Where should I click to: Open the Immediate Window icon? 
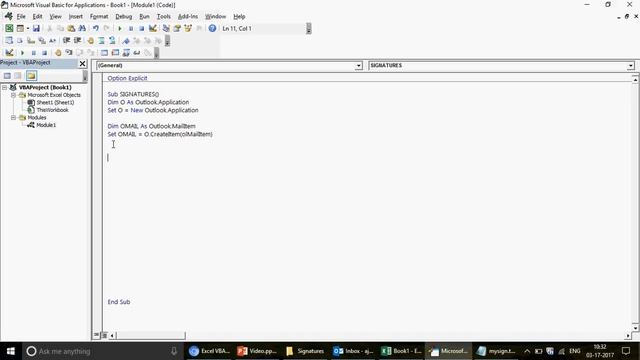tap(116, 53)
